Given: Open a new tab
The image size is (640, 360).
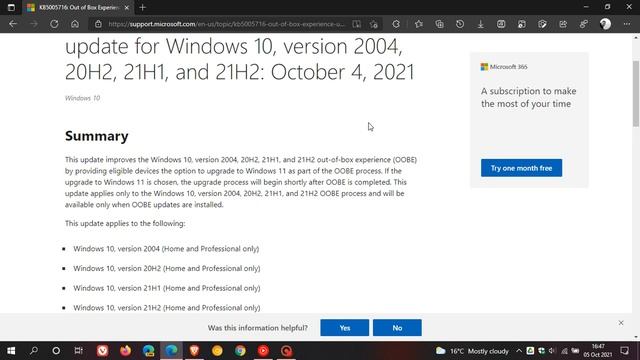Looking at the screenshot, I should 142,7.
